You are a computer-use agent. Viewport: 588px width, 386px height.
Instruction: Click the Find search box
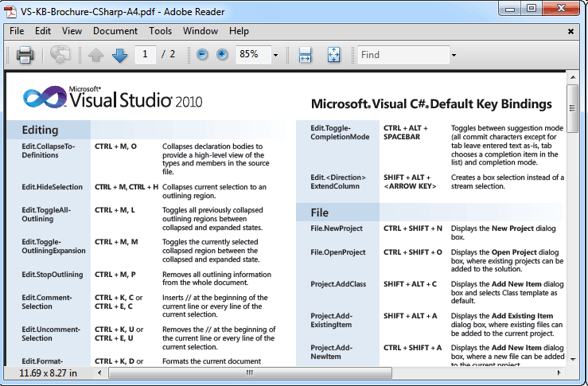tap(404, 55)
